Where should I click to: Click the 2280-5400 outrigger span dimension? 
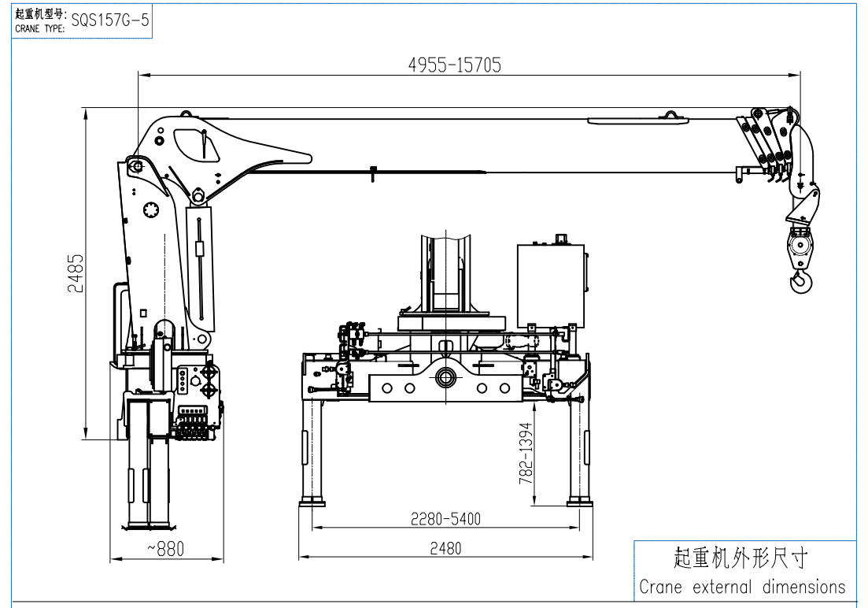click(x=445, y=519)
